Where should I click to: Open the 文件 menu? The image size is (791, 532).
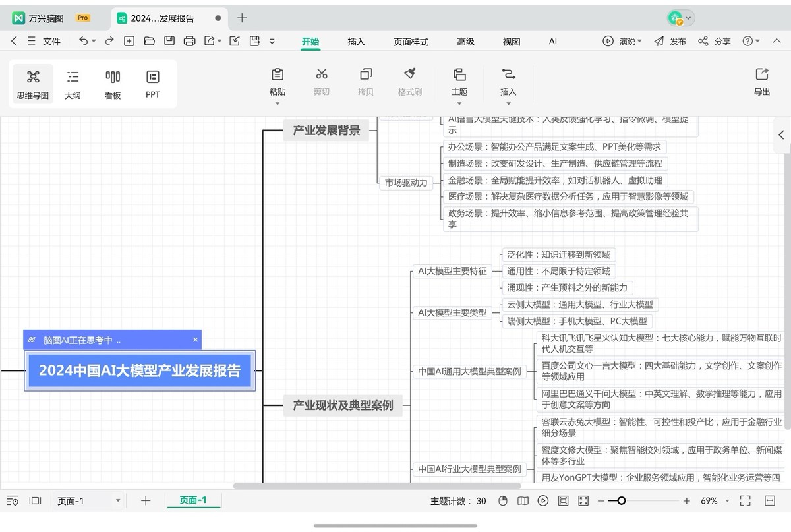click(x=51, y=42)
